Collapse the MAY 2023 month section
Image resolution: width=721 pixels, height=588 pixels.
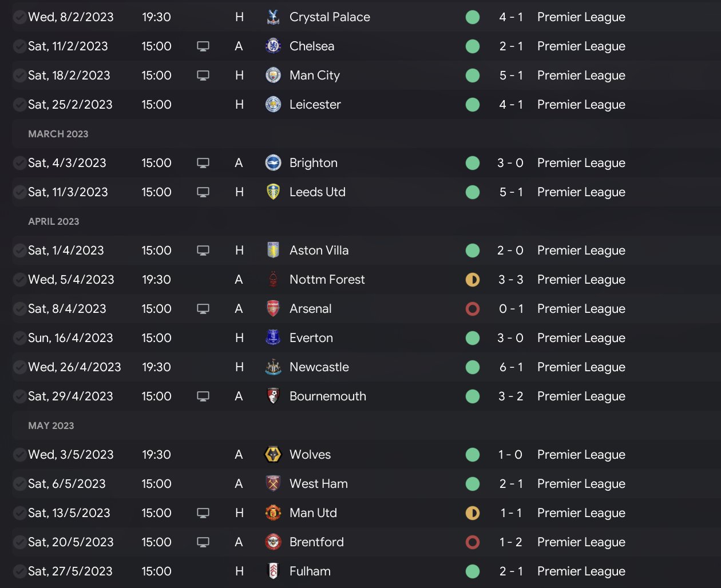coord(51,426)
